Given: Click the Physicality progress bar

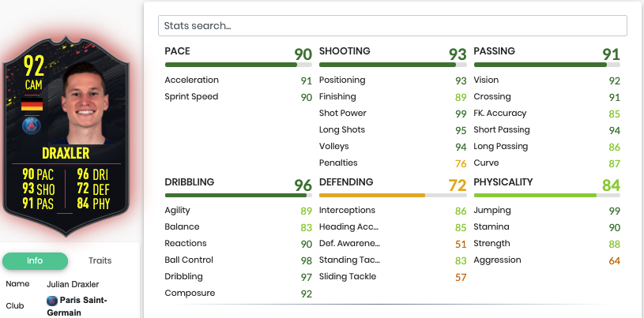Looking at the screenshot, I should point(547,196).
